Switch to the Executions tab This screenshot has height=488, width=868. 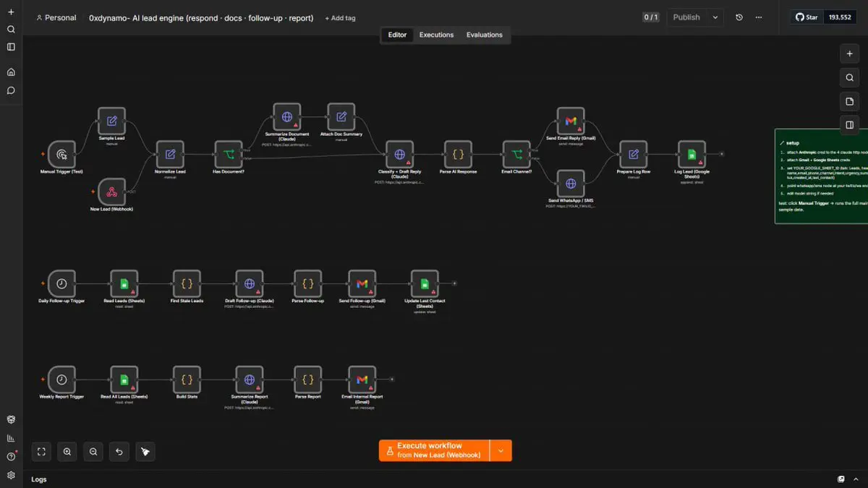(x=436, y=35)
